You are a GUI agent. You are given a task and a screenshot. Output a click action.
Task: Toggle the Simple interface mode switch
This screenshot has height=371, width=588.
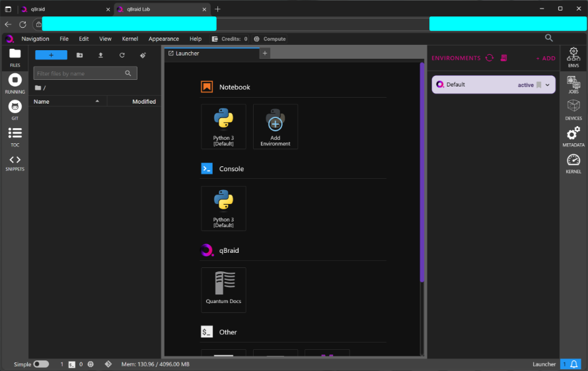41,364
